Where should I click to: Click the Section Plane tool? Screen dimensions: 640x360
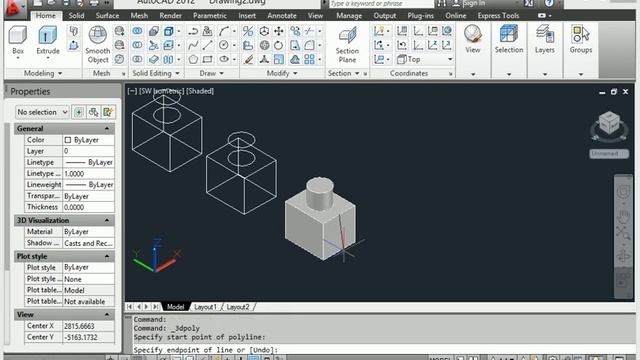pyautogui.click(x=347, y=44)
